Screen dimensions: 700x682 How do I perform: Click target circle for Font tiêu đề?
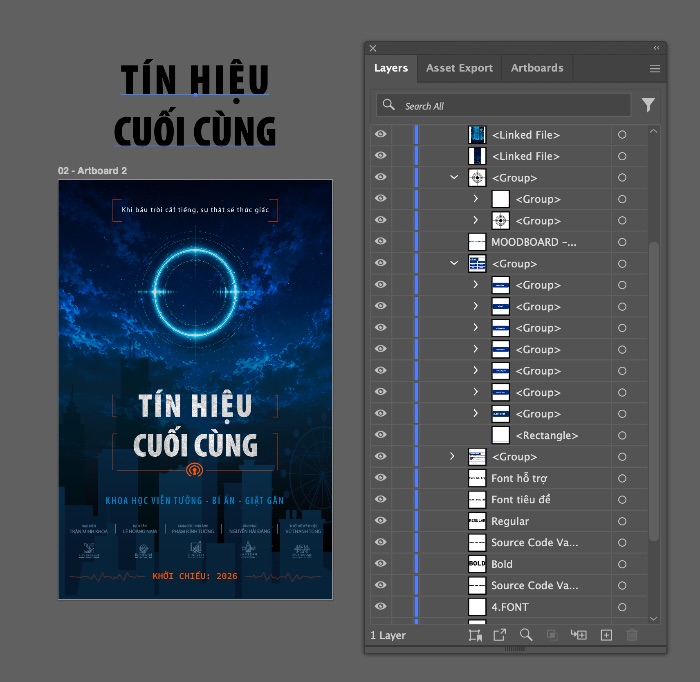coord(622,500)
